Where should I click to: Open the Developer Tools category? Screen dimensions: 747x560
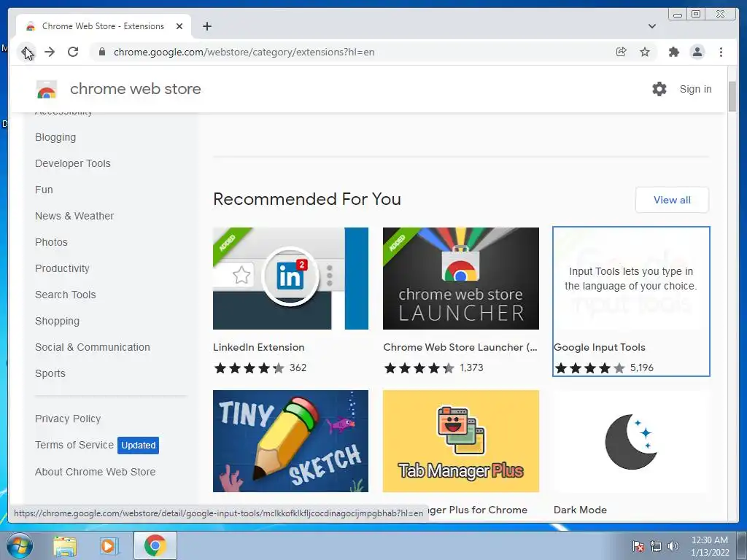(x=72, y=163)
